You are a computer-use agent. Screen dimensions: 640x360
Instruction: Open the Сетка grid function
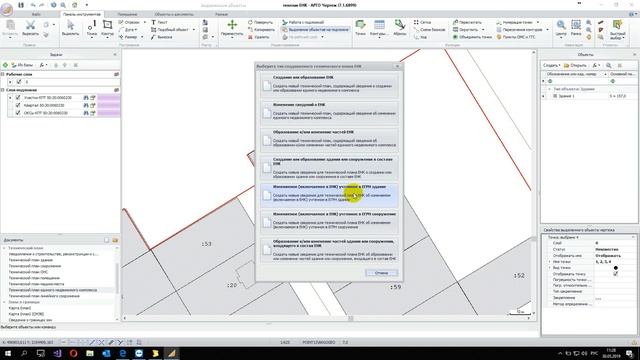coord(422,22)
